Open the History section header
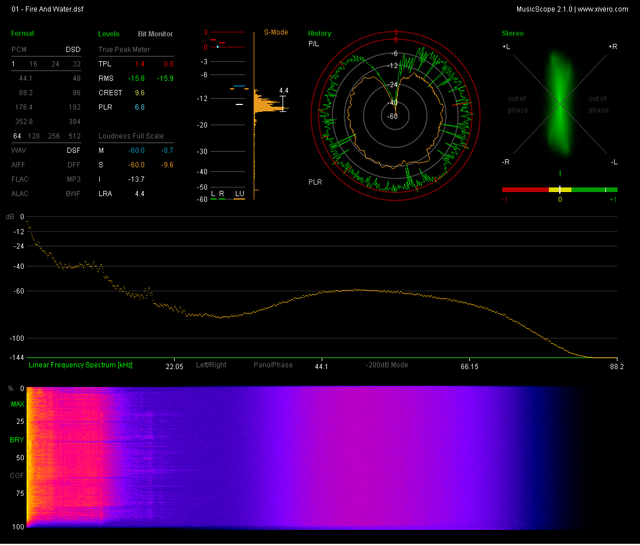This screenshot has width=640, height=545. click(x=320, y=33)
